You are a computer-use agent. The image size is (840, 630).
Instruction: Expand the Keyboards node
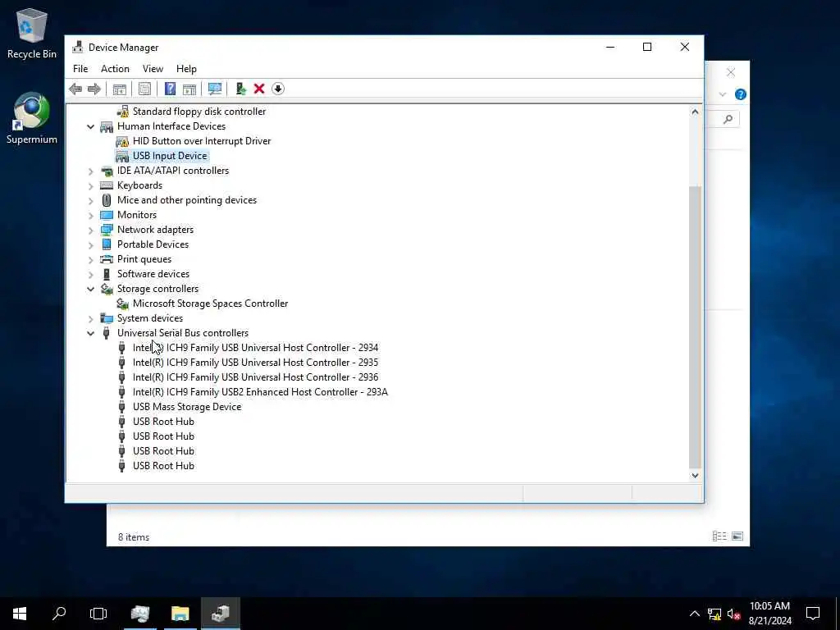coord(90,186)
